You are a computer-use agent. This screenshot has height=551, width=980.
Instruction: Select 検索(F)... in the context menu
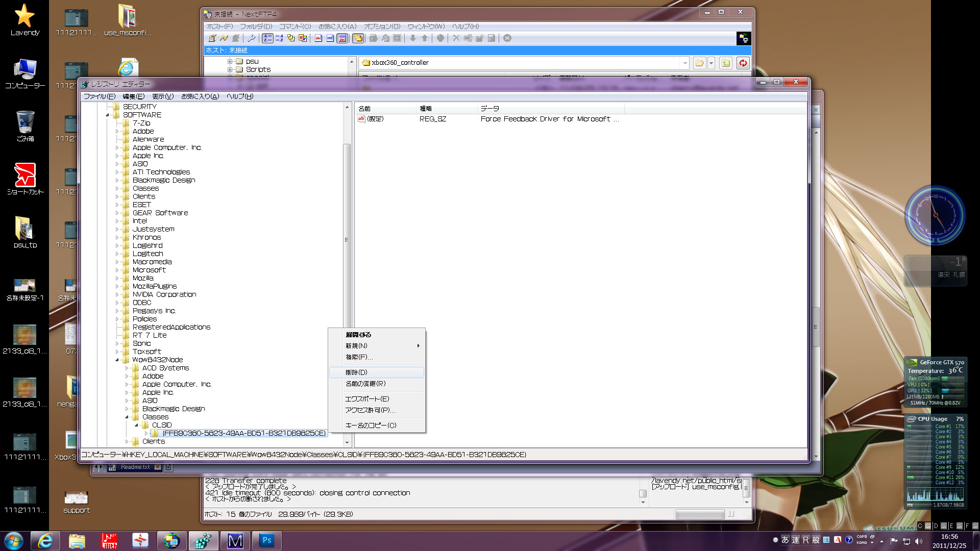377,357
